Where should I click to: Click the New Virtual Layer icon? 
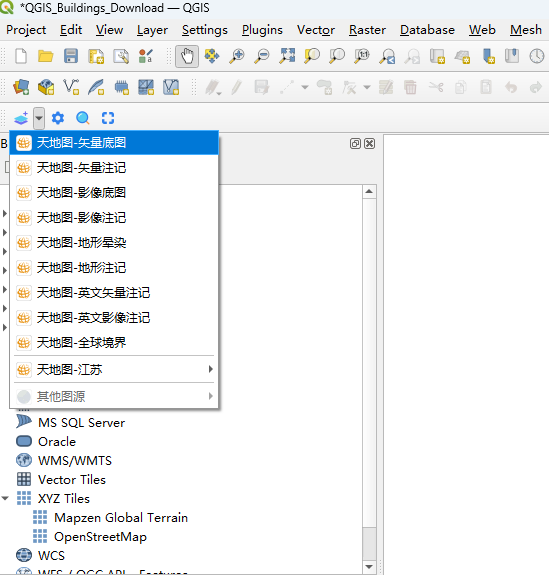click(x=171, y=87)
